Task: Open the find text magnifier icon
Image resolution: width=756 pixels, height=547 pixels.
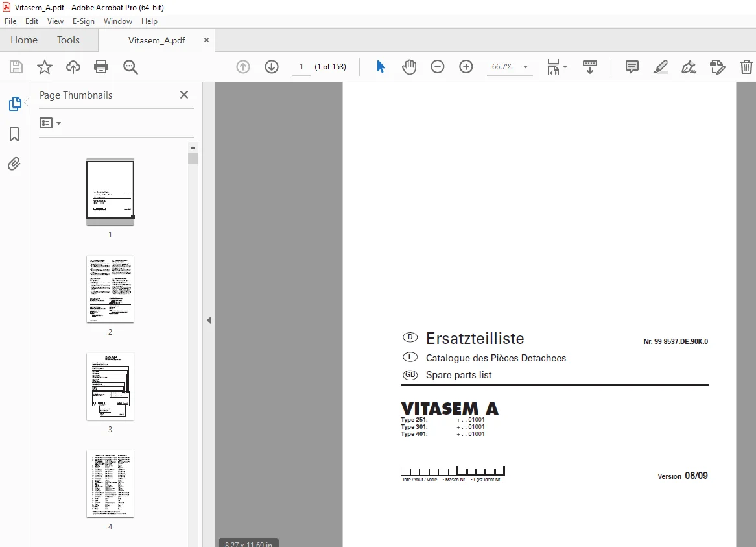Action: click(130, 67)
